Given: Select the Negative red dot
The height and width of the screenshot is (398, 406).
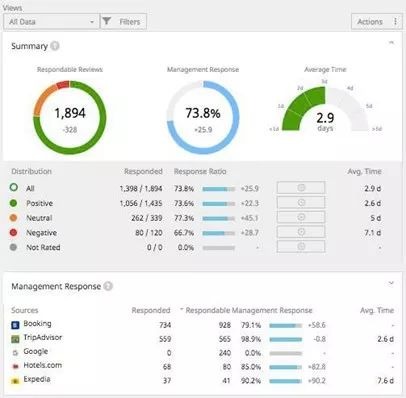Looking at the screenshot, I should tap(13, 232).
